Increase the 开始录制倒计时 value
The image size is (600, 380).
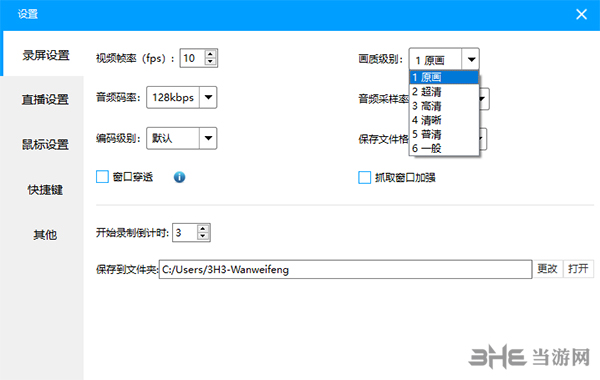(203, 228)
